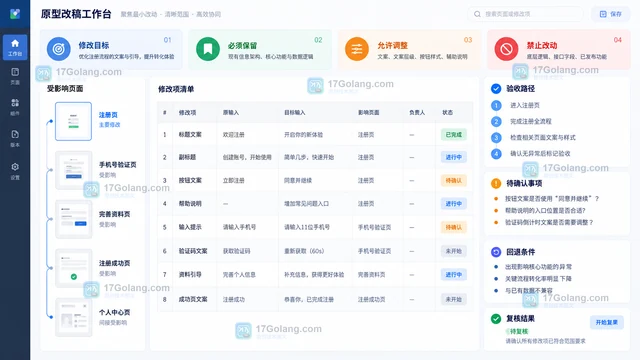640x360 pixels.
Task: Click target text 重新获取（60s）
Action: 304,251
